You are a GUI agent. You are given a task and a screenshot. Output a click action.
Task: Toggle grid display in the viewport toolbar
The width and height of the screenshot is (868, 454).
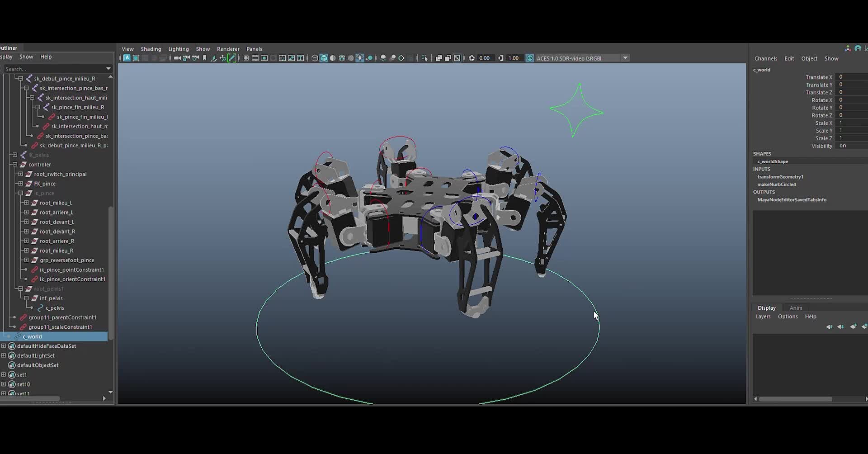(246, 58)
